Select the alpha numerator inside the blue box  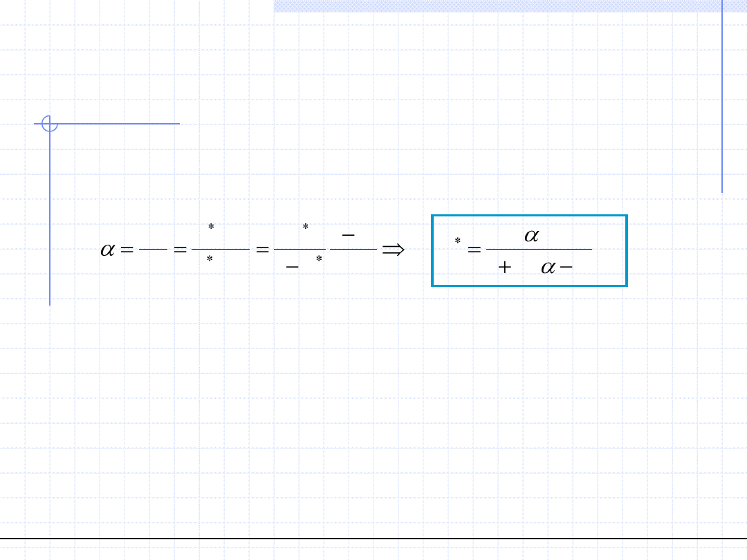pyautogui.click(x=531, y=236)
